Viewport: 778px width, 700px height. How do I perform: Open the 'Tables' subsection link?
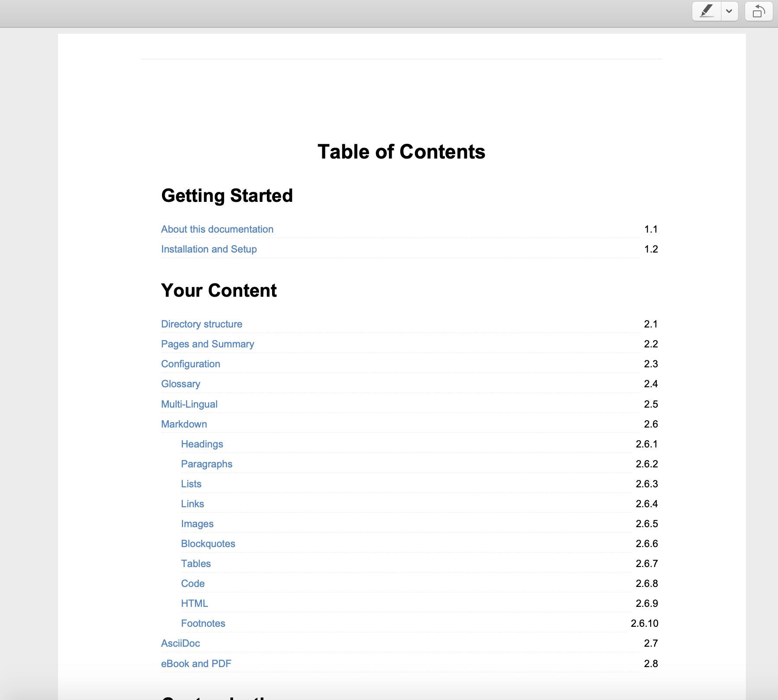click(196, 563)
